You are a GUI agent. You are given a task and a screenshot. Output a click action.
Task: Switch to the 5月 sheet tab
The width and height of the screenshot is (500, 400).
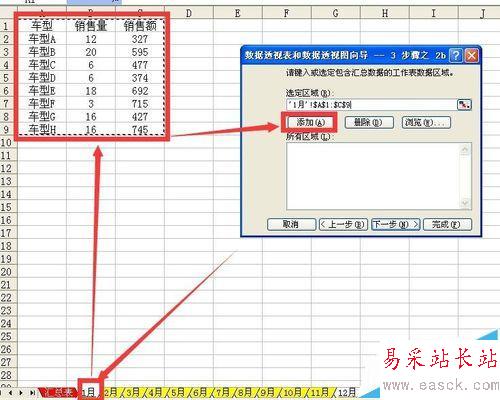click(x=178, y=392)
